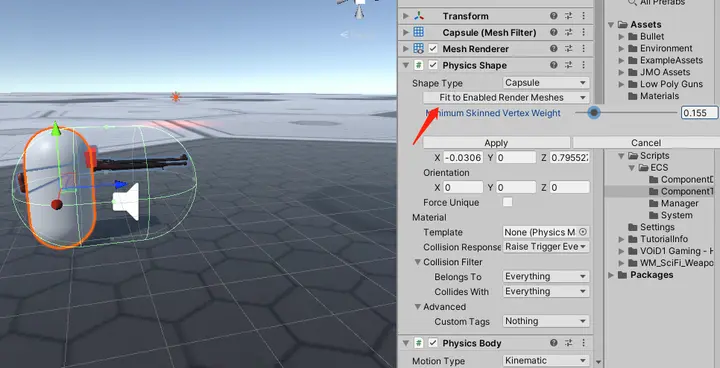Image resolution: width=720 pixels, height=368 pixels.
Task: Open Physics Body preset icon
Action: tap(568, 343)
